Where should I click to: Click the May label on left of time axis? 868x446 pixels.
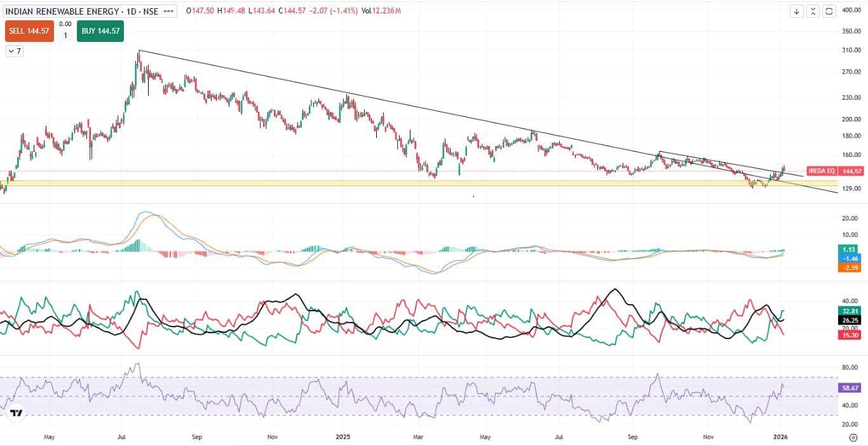point(50,437)
